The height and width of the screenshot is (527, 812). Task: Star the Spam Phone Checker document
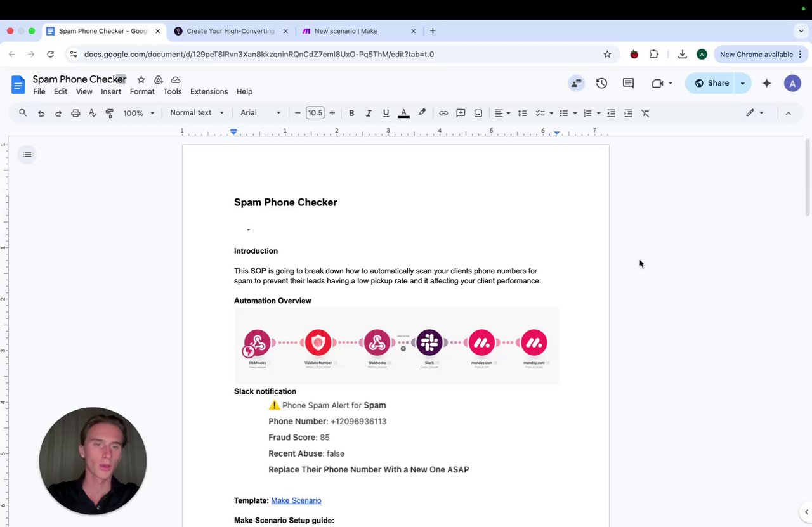[x=141, y=79]
